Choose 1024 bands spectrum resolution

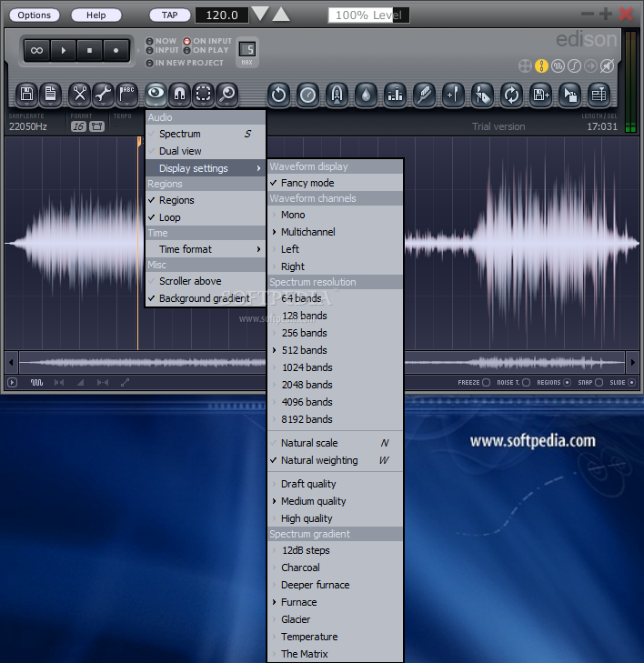point(335,367)
